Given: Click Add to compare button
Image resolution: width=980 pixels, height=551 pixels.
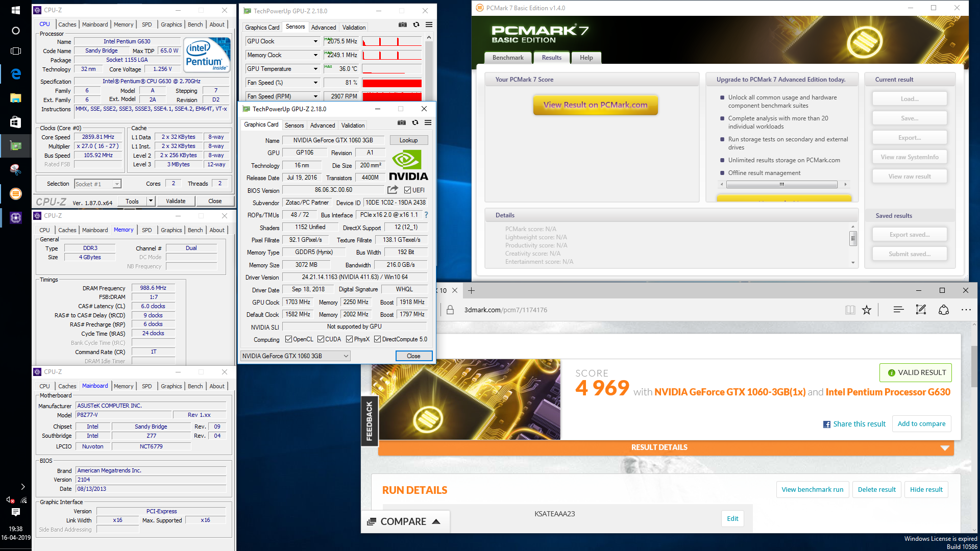Looking at the screenshot, I should (x=921, y=423).
